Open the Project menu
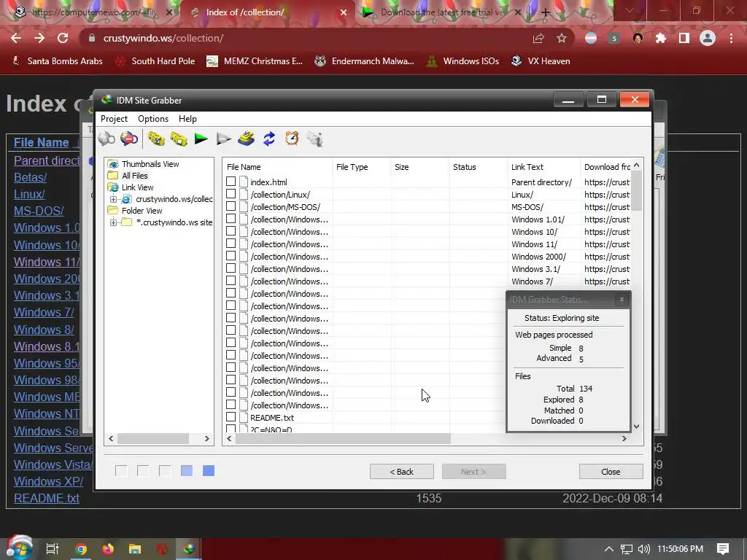 pos(114,119)
